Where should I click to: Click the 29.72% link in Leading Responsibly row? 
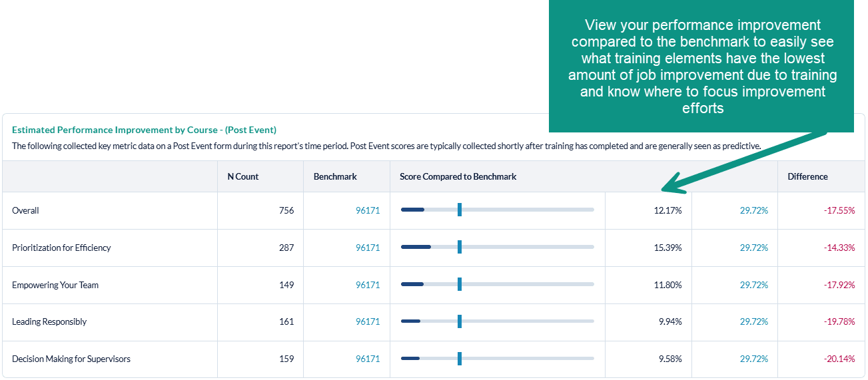coord(753,321)
